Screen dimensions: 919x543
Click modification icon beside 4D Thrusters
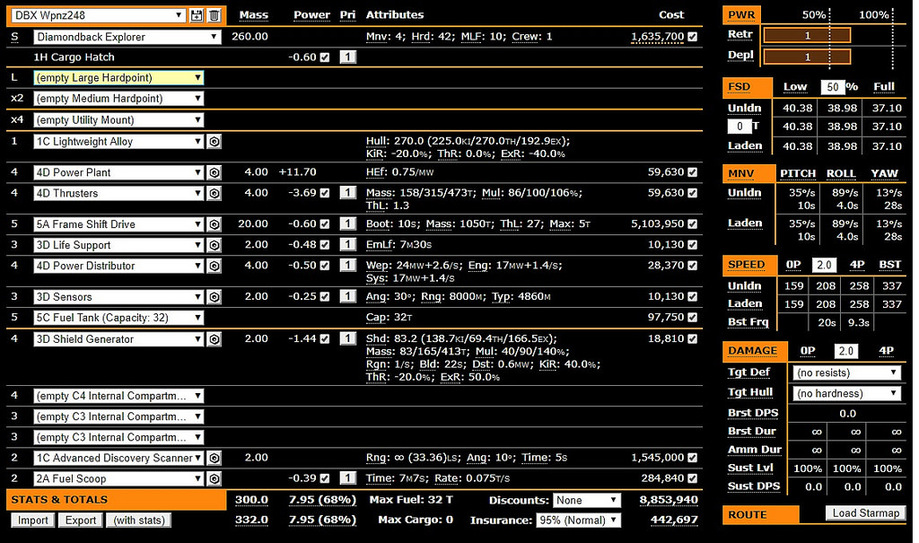(214, 193)
